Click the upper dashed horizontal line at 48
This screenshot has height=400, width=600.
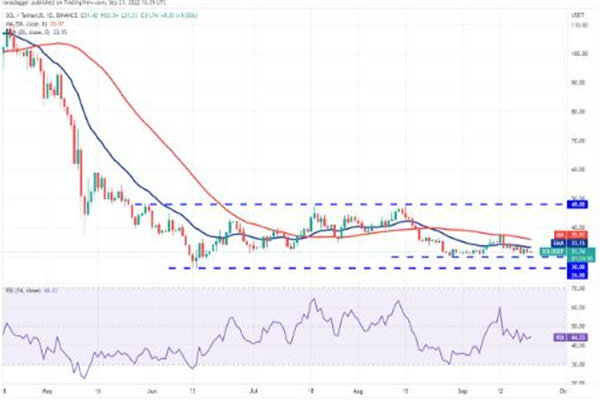(x=300, y=204)
